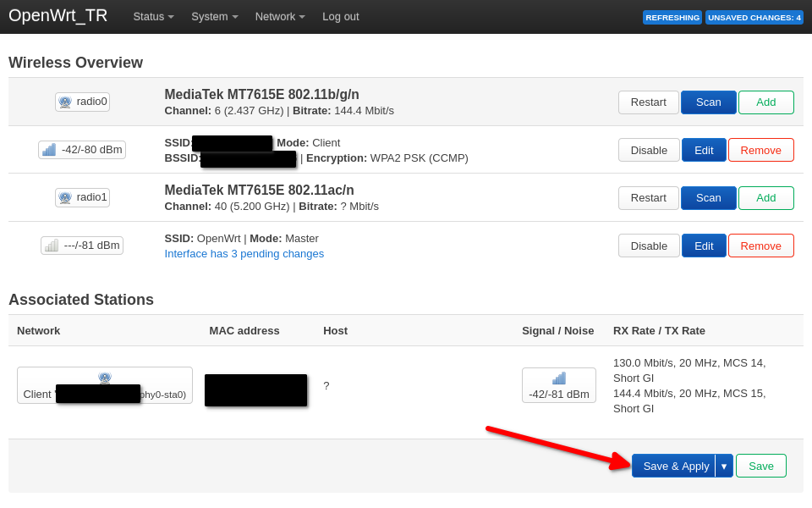Disable the OpenWrt master network
Viewport: 812px width, 508px height.
648,246
